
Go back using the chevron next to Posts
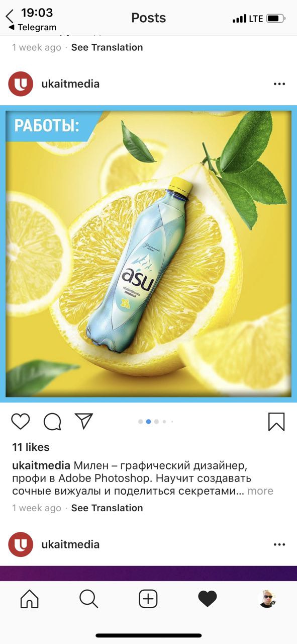[10, 17]
